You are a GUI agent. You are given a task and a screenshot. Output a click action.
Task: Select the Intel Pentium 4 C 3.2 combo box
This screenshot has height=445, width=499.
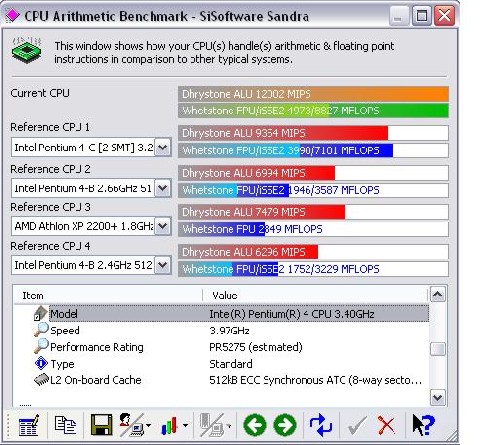click(x=91, y=147)
